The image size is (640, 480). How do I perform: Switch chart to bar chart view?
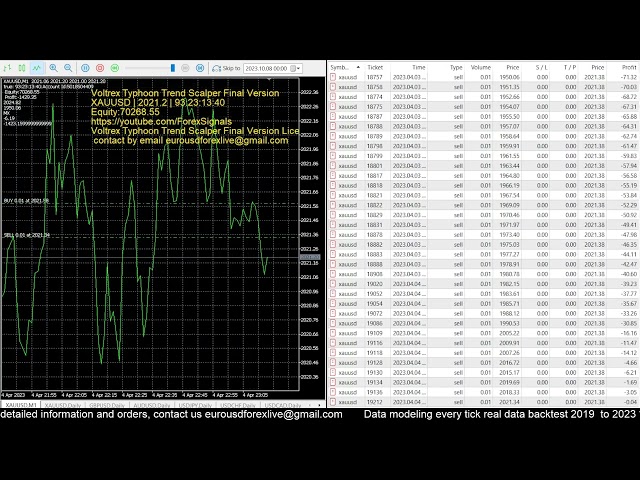[x=7, y=68]
